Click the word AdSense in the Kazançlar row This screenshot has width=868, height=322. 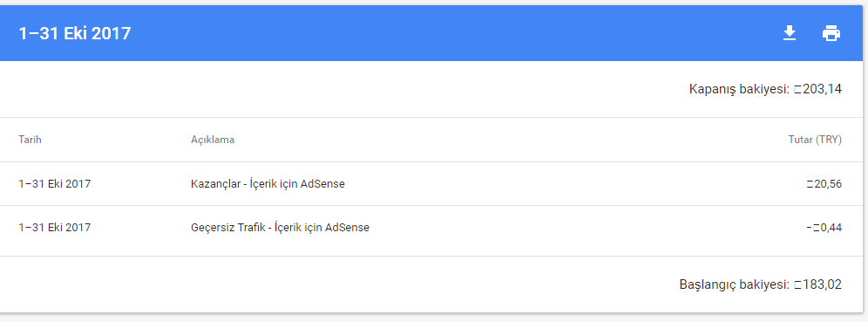[x=322, y=184]
